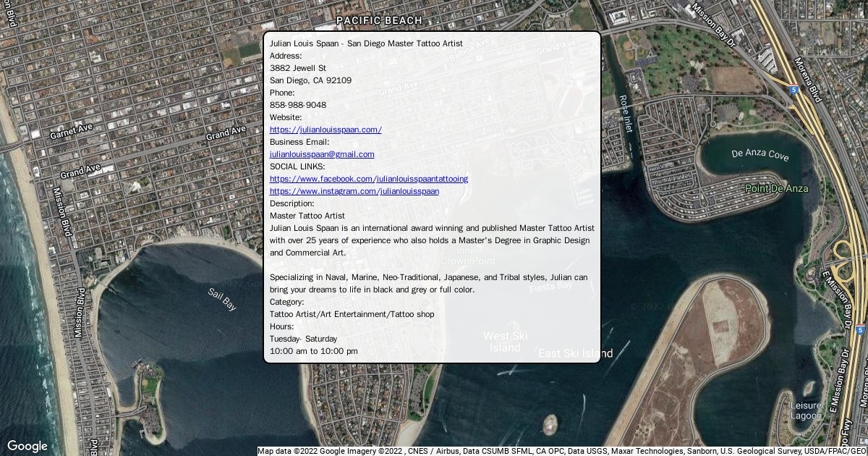The height and width of the screenshot is (456, 868).
Task: Click the Interstate 5 highway shield icon
Action: pos(793,90)
